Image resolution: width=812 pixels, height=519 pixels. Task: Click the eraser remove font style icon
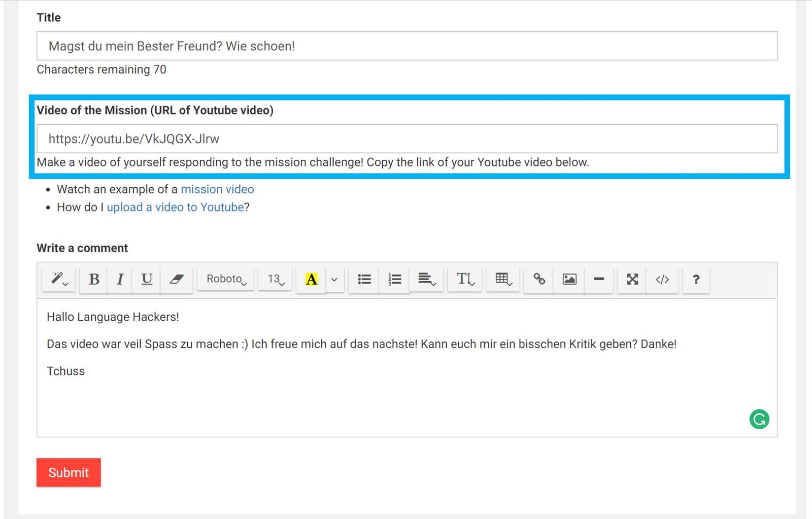(x=176, y=279)
